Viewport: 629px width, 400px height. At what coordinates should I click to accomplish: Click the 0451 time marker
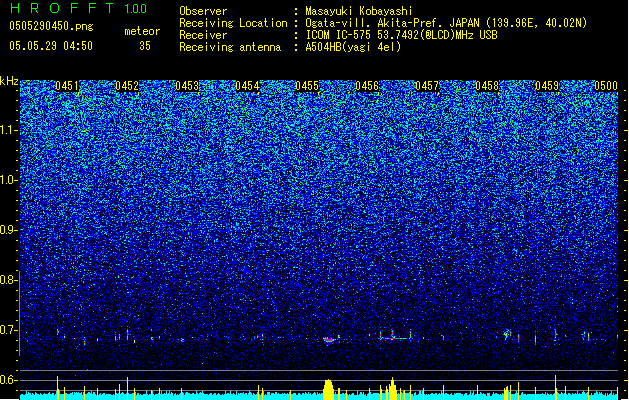point(67,86)
